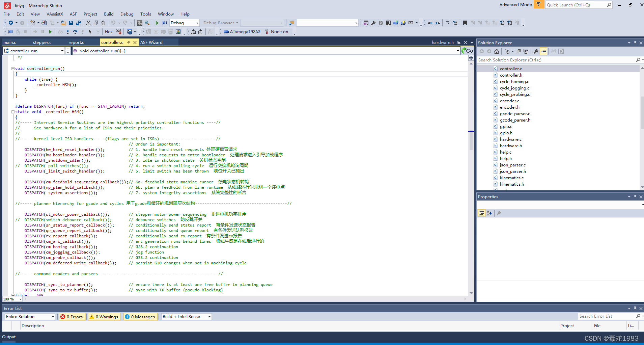
Task: Open the VAssistX menu
Action: 55,14
